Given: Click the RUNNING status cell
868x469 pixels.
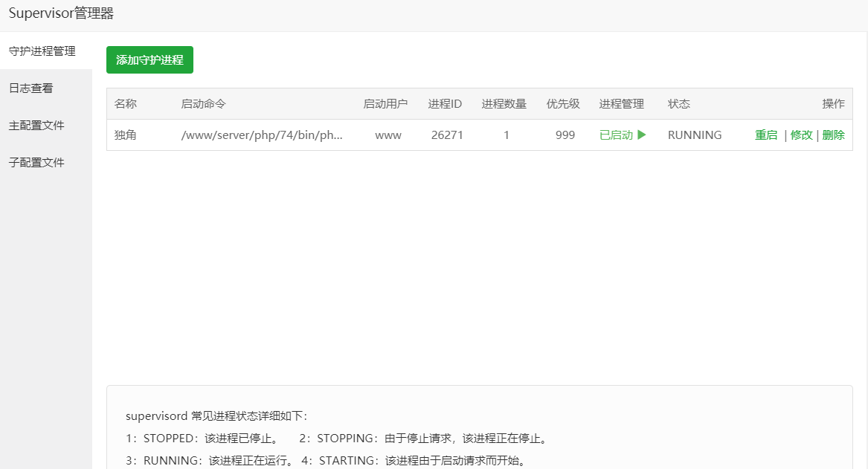Looking at the screenshot, I should tap(695, 135).
